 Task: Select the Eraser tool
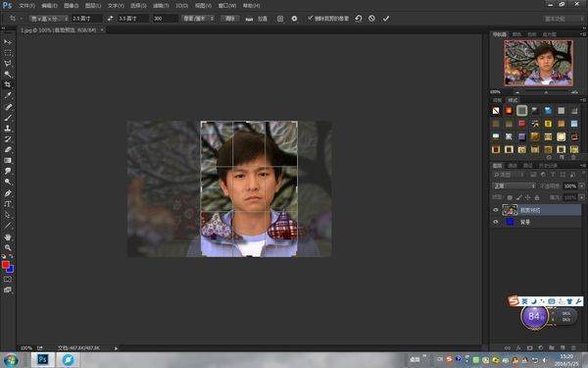(x=8, y=149)
